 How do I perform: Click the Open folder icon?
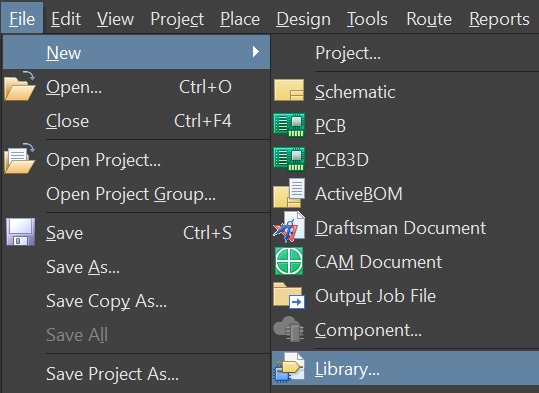coord(20,86)
